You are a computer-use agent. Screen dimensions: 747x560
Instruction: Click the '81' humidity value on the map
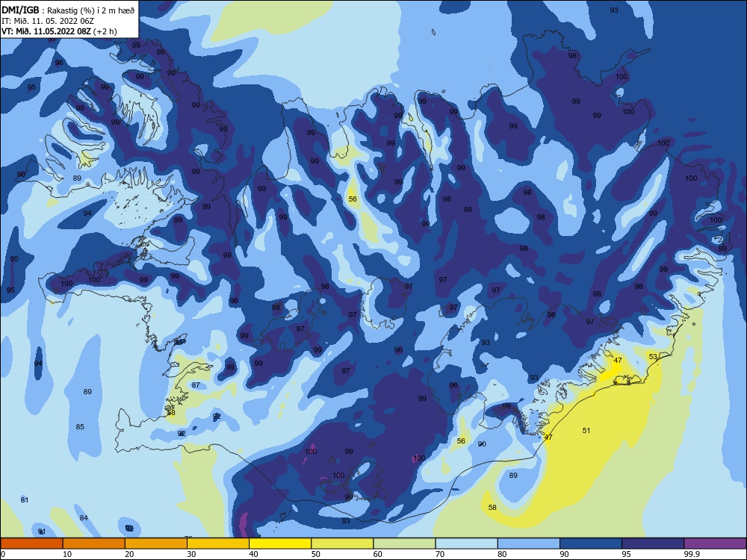pyautogui.click(x=25, y=500)
